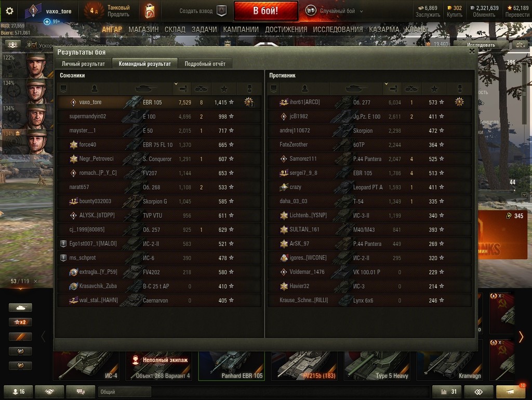
Task: Toggle accelerated crew training checkbox
Action: coord(34,45)
